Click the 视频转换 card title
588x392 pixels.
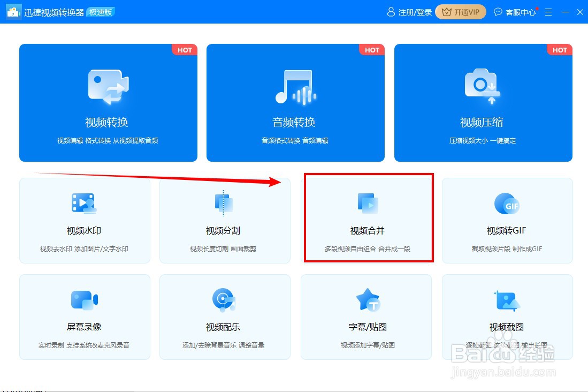coord(107,122)
